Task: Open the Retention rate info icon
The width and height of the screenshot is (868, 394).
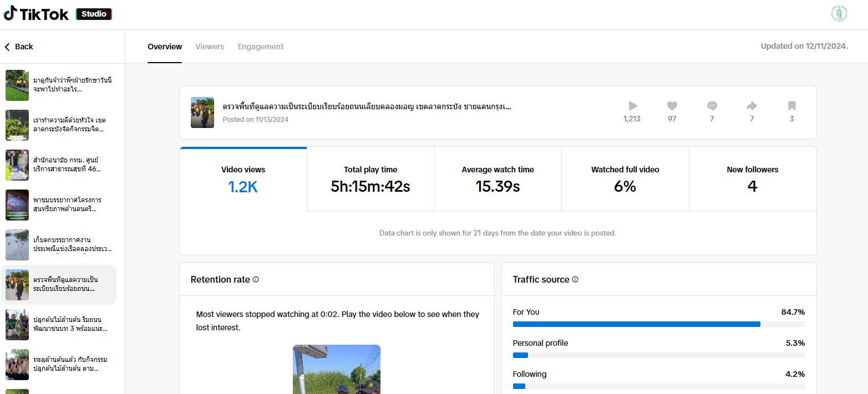Action: click(256, 279)
